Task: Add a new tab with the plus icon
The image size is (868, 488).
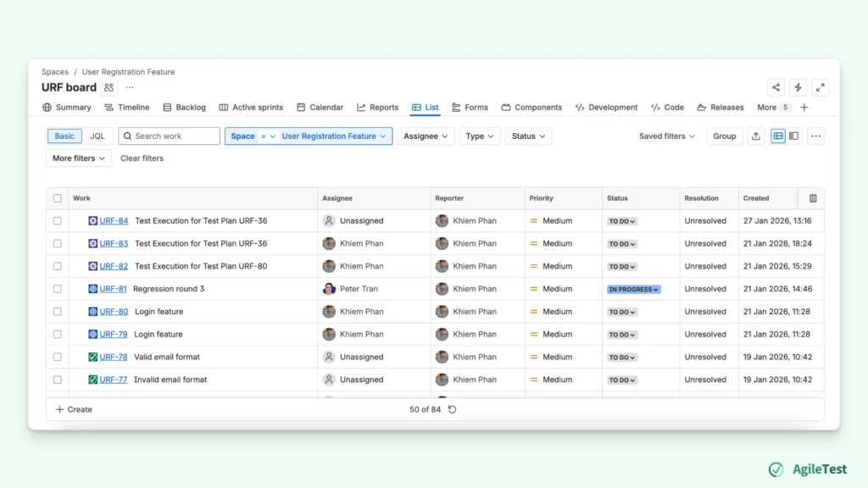Action: (804, 108)
